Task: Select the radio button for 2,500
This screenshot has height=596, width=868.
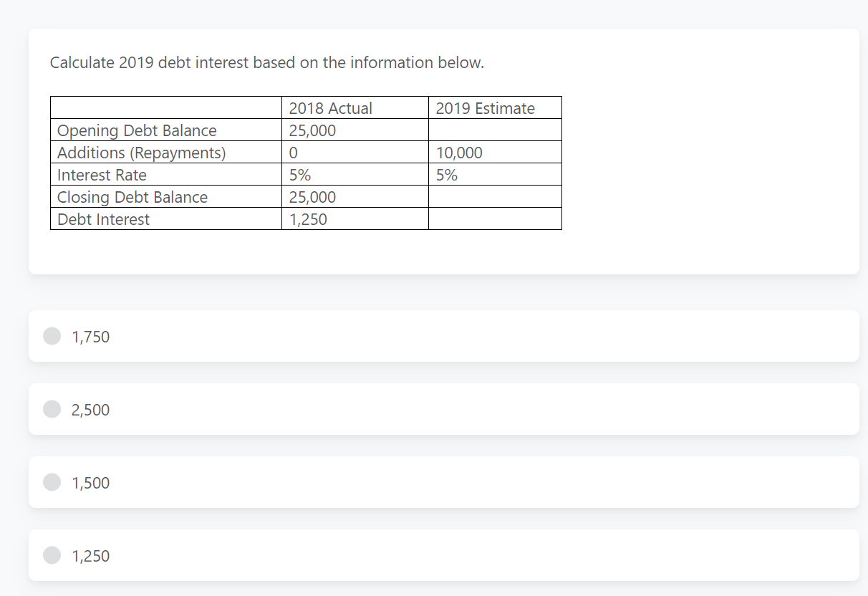Action: pos(52,409)
